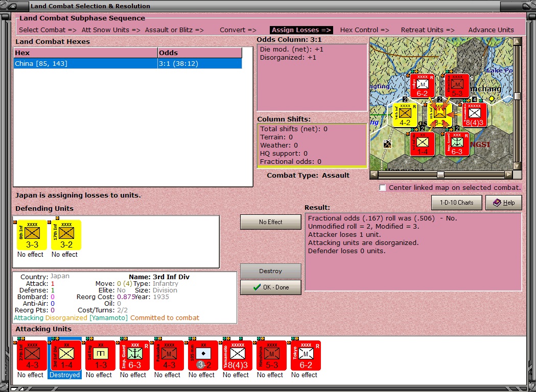The height and width of the screenshot is (392, 536).
Task: Select the Fukuoka 4-3 motorized unit counter
Action: click(x=169, y=355)
